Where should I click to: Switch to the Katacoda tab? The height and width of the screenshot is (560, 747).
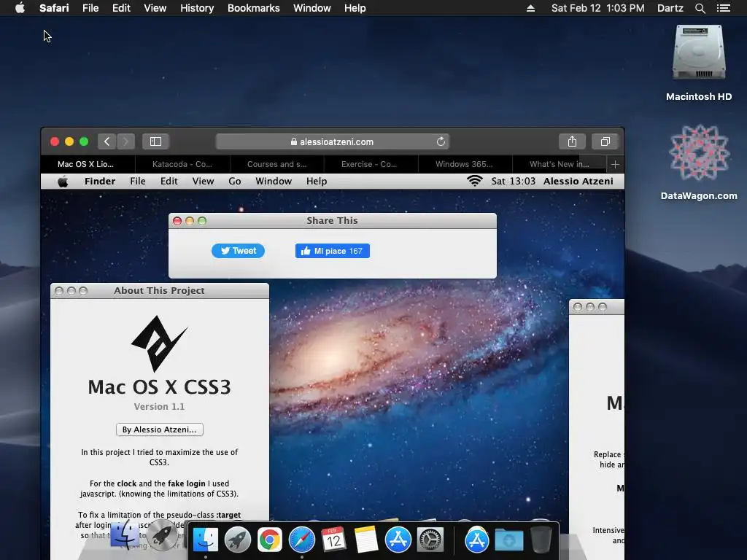[x=182, y=164]
